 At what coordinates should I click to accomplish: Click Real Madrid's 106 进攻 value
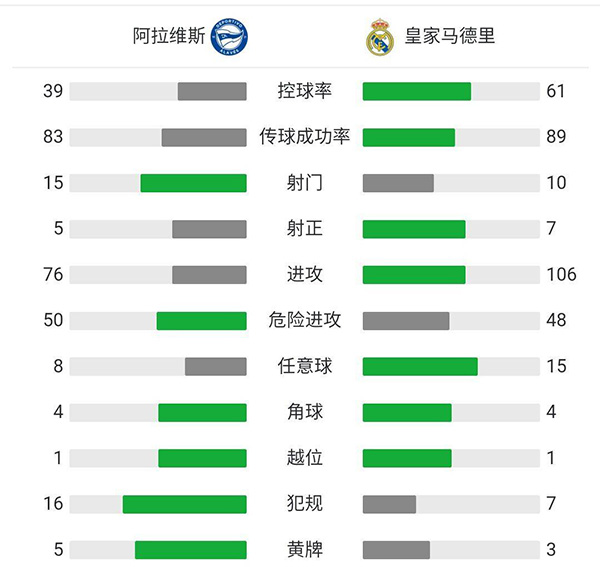point(561,274)
